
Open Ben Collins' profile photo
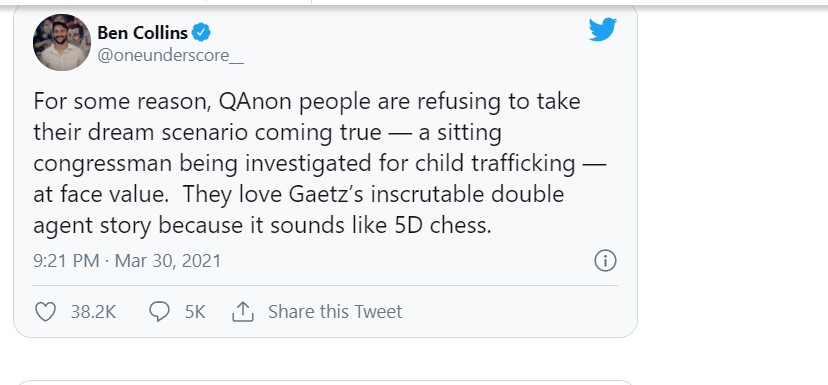click(x=62, y=42)
